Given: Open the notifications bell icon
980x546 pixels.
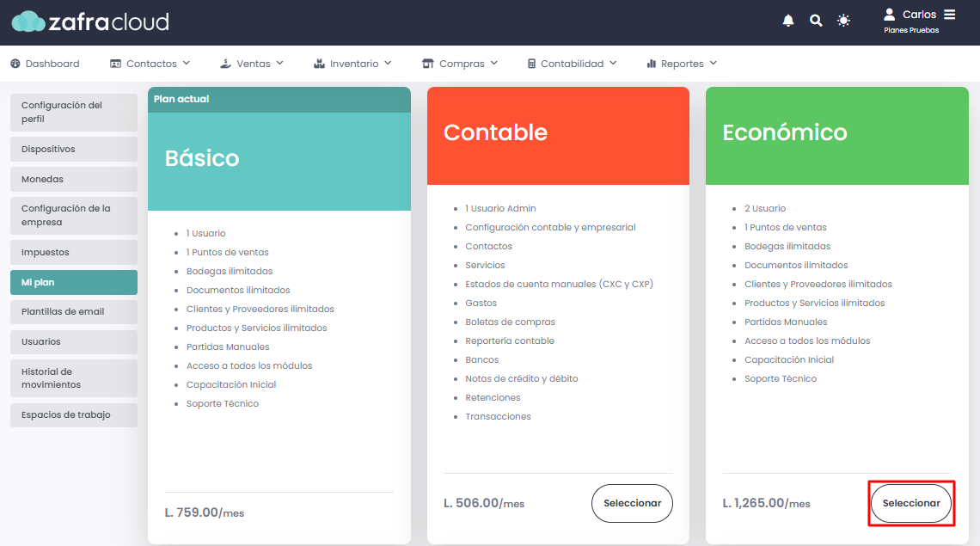Looking at the screenshot, I should coord(788,21).
